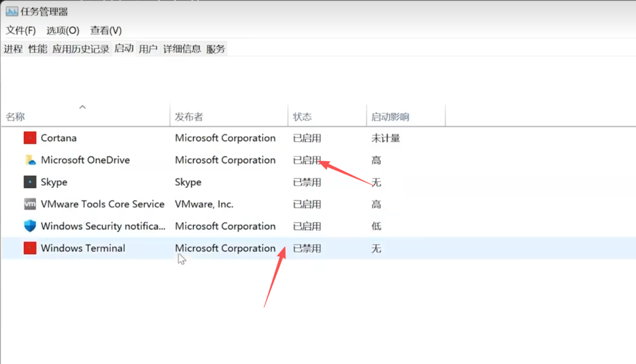
Task: Switch to the 应用历史记录 tab
Action: click(x=81, y=49)
